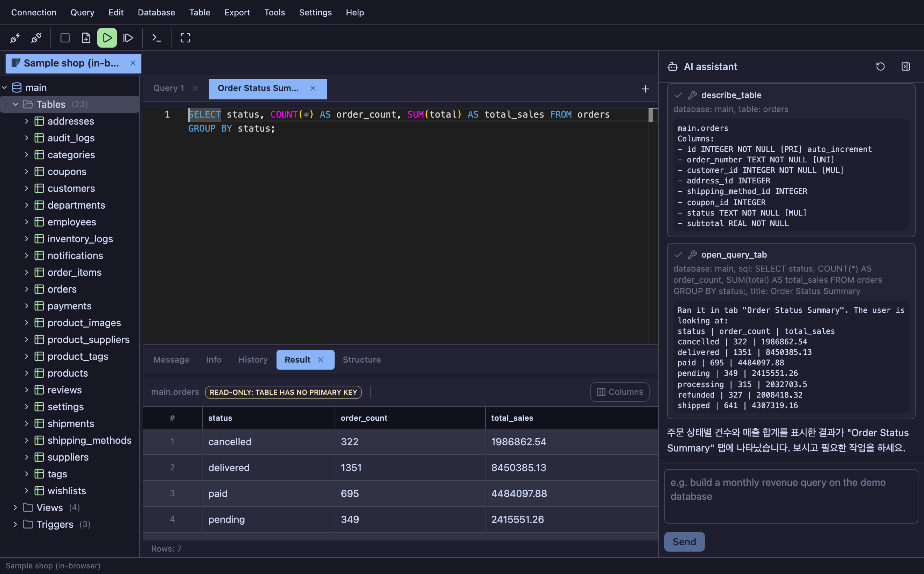Add a new query tab with plus icon
The height and width of the screenshot is (574, 924).
pyautogui.click(x=645, y=89)
